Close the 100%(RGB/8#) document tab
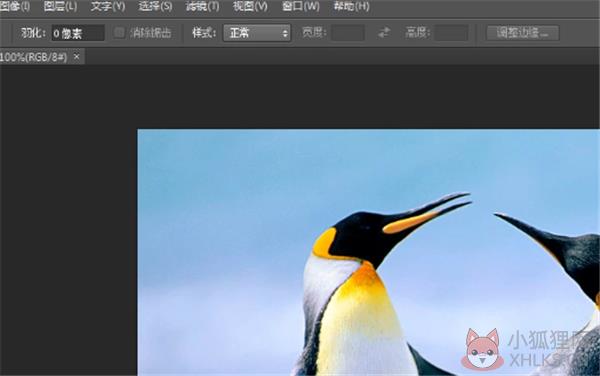Viewport: 600px width, 376px height. [77, 57]
